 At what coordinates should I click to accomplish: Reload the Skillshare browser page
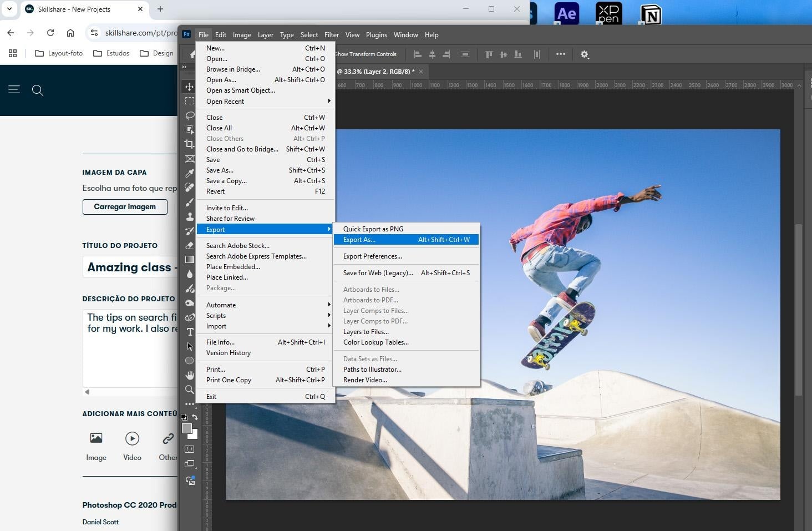tap(50, 33)
